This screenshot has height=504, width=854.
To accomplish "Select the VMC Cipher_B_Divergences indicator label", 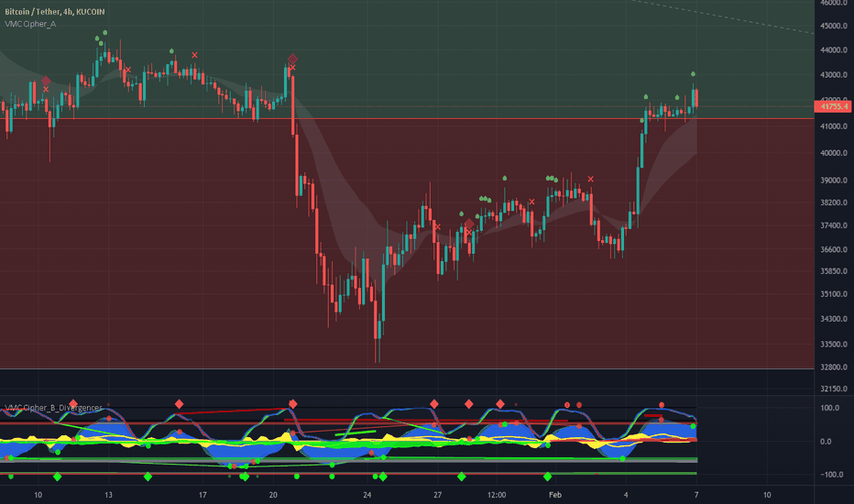I will 53,408.
